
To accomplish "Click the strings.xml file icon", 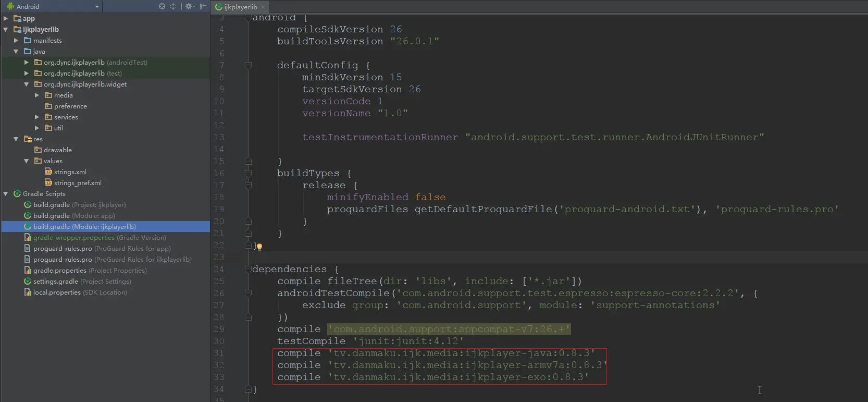I will pyautogui.click(x=48, y=172).
